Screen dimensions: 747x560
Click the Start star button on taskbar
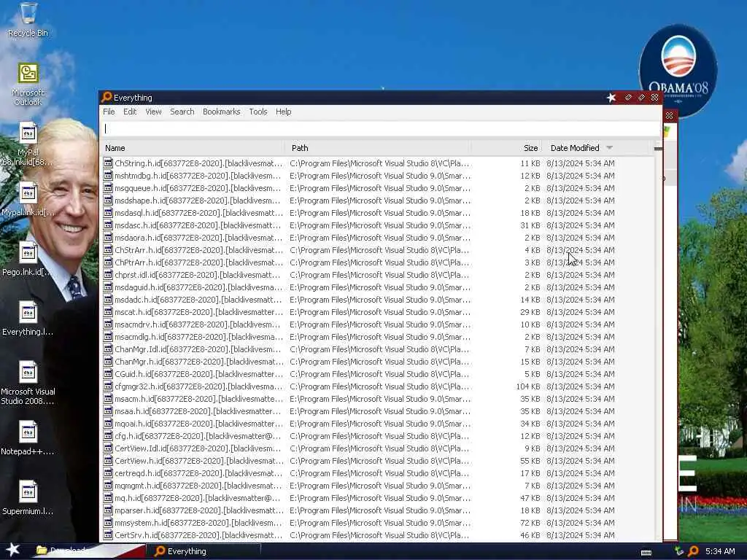12,550
